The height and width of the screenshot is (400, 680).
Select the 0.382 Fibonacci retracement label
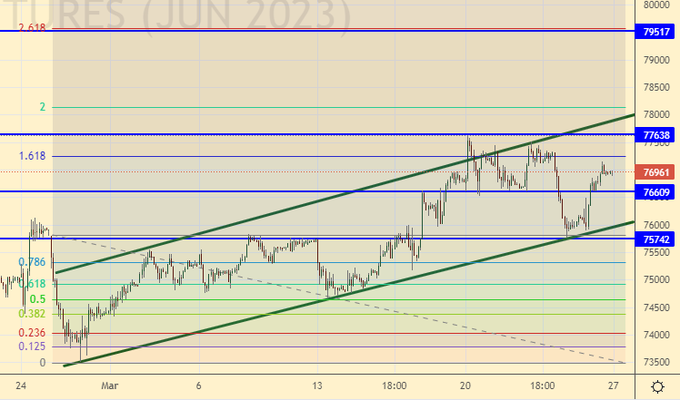coord(33,314)
